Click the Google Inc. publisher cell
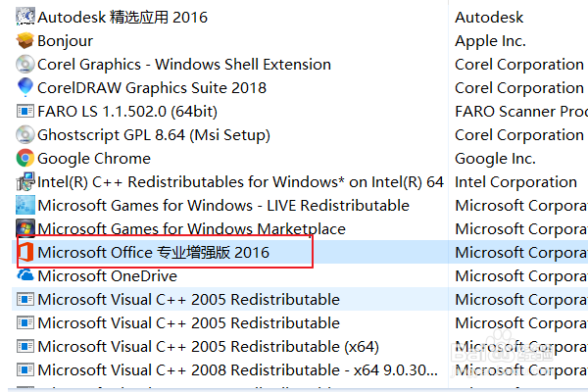The height and width of the screenshot is (392, 588). coord(495,158)
